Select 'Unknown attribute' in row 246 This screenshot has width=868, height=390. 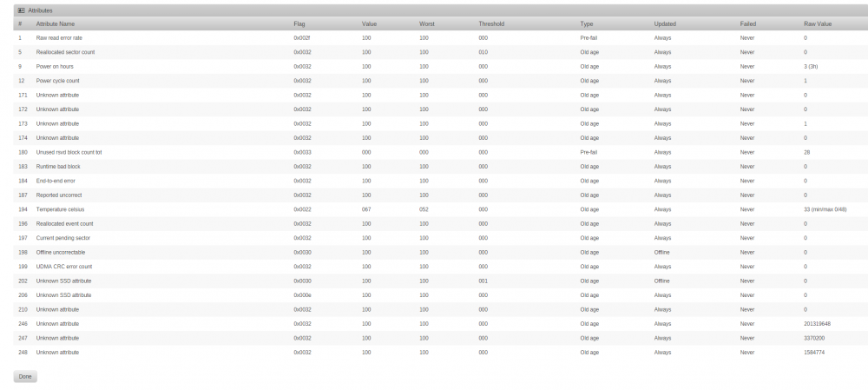57,324
